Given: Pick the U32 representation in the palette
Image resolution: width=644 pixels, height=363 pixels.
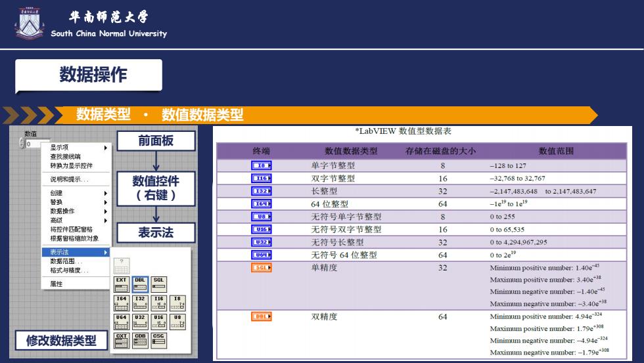Looking at the screenshot, I should tap(140, 322).
